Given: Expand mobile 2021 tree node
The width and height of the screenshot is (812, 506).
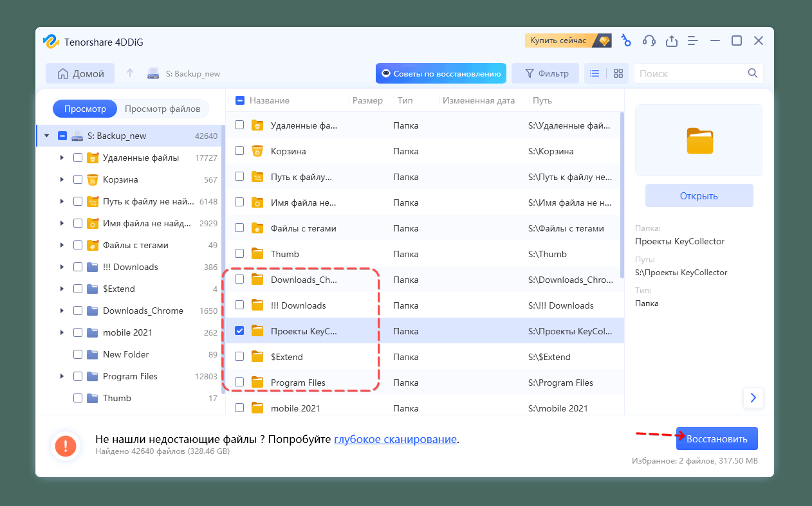Looking at the screenshot, I should 62,332.
